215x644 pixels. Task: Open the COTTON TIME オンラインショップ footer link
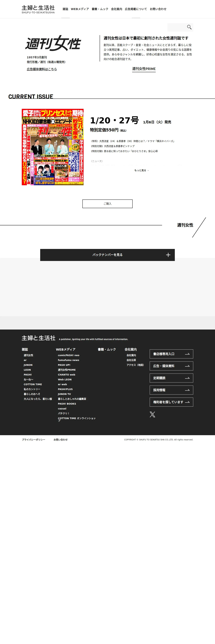click(77, 419)
